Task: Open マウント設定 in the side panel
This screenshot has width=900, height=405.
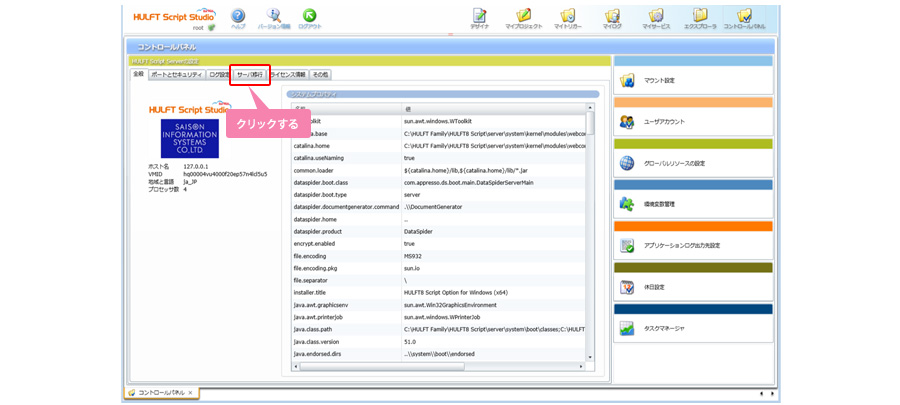Action: [x=693, y=81]
